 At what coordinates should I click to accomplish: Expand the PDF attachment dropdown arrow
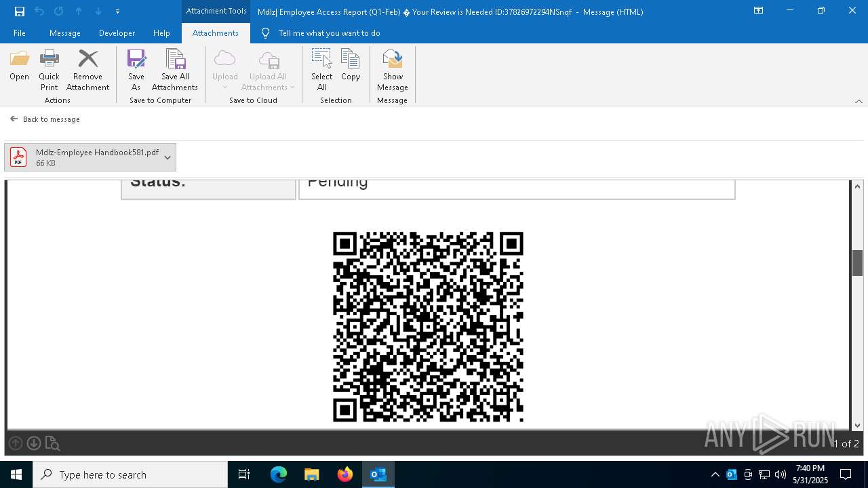click(167, 157)
